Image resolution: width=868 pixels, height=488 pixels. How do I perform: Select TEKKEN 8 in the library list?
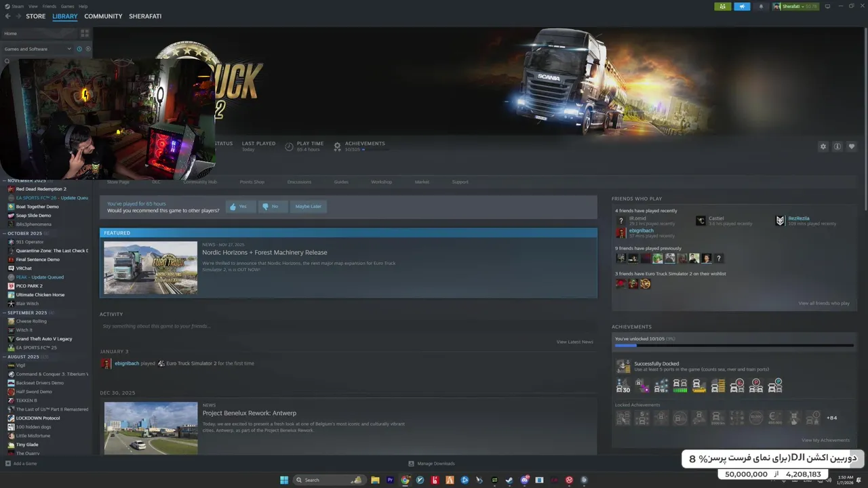[26, 401]
